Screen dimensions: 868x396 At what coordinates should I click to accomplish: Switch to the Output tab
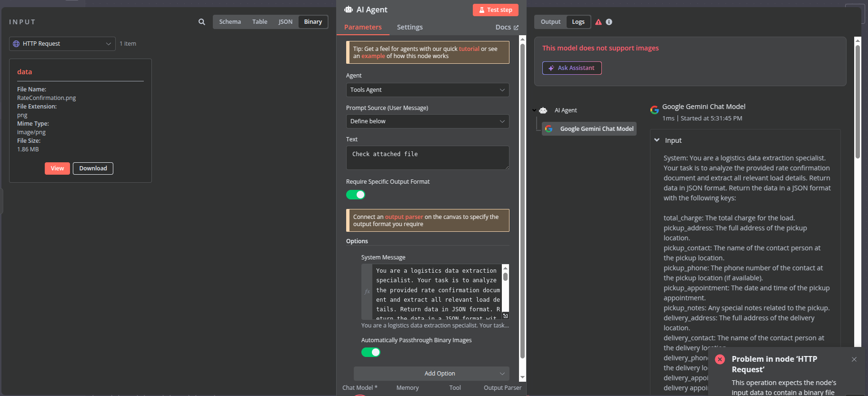pyautogui.click(x=550, y=22)
